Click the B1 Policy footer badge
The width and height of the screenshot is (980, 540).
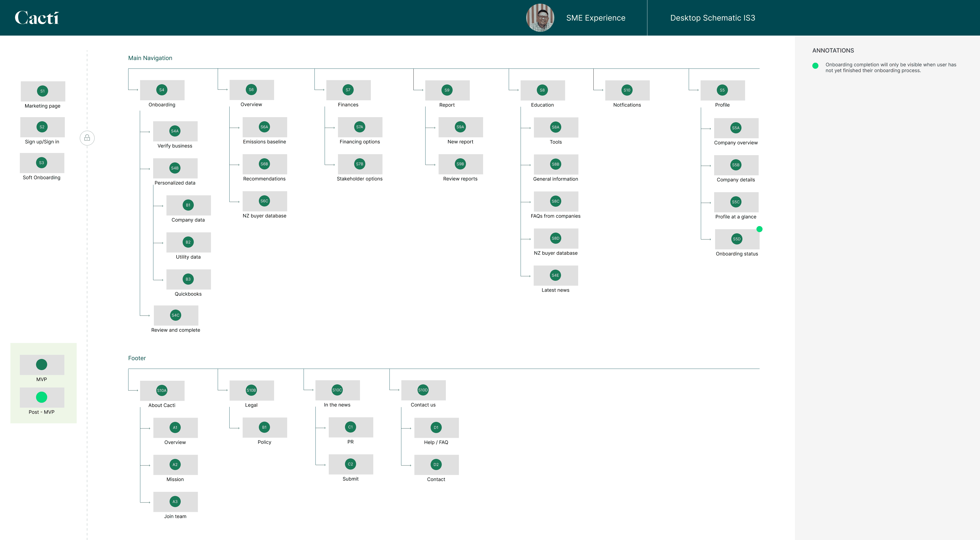264,427
